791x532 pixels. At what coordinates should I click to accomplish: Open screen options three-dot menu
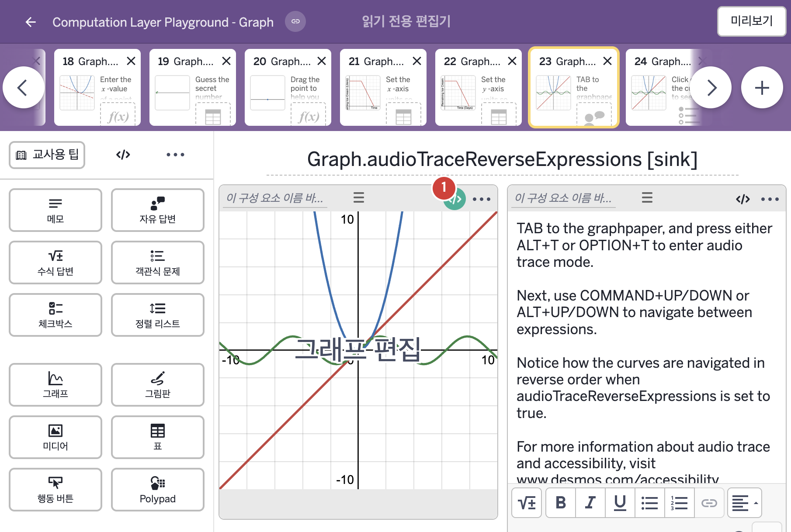pyautogui.click(x=175, y=155)
